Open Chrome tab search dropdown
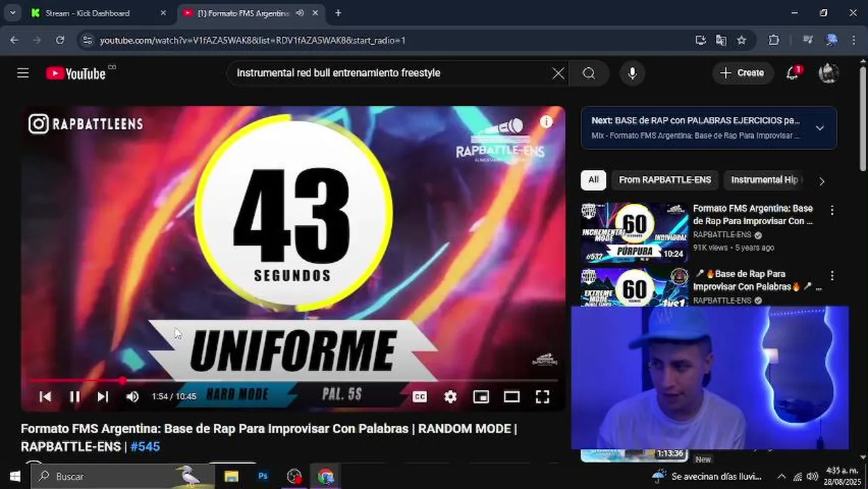868x489 pixels. (12, 13)
